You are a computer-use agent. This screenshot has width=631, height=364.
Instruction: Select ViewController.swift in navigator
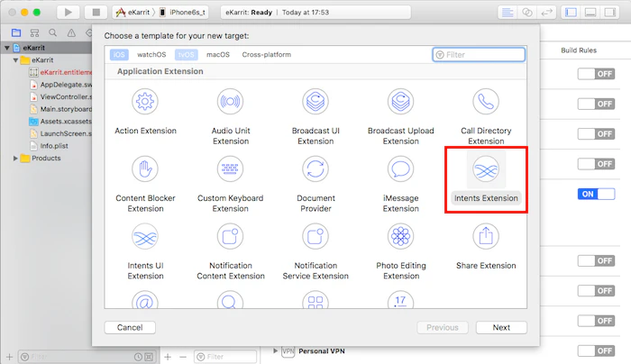61,96
